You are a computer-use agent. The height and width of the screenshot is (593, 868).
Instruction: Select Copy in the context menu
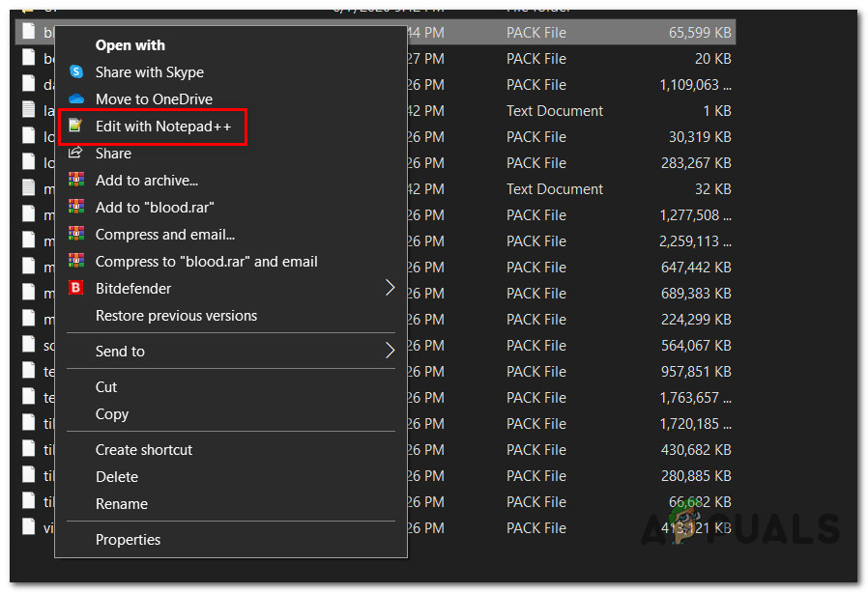(x=111, y=414)
